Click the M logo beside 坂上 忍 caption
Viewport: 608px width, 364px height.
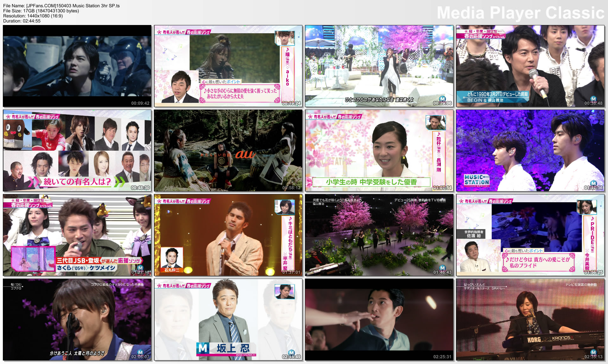(203, 348)
